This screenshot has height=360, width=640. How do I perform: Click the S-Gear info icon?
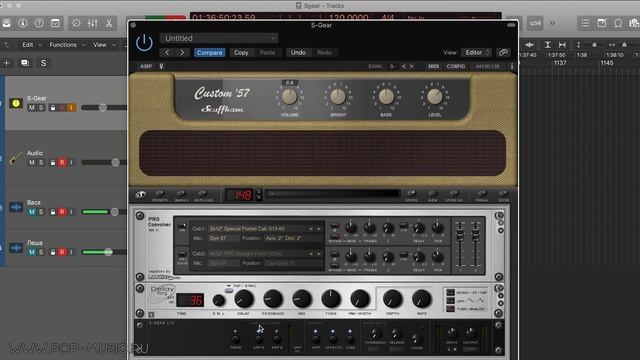(512, 66)
